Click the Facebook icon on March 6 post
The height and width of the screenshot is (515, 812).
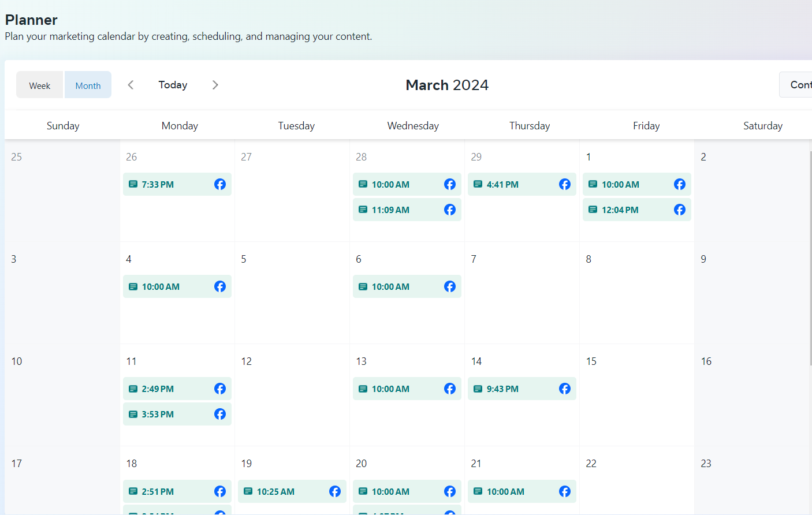450,286
